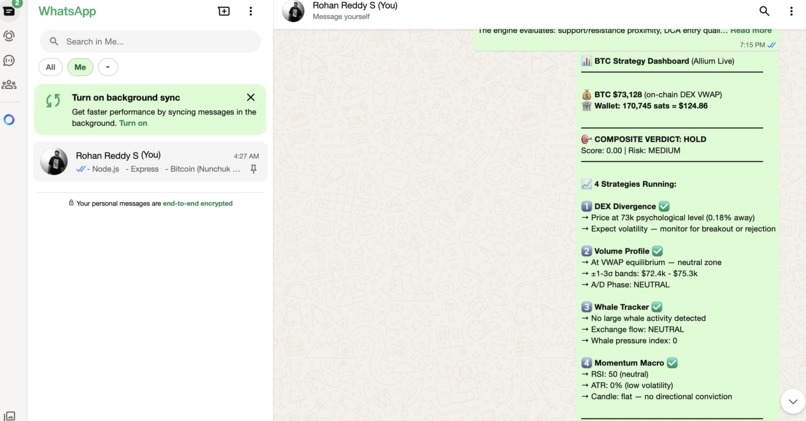Expand the filter dropdown arrow chip

[x=108, y=67]
